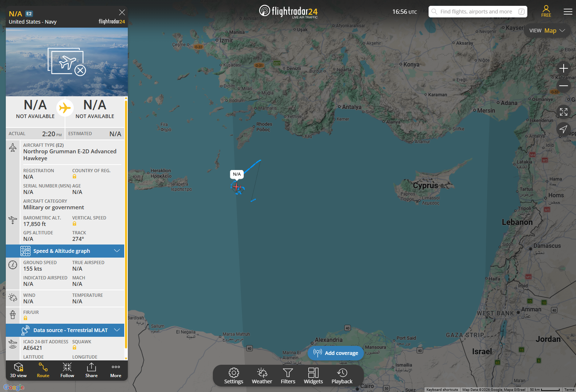Click the wind and weather icon
Screen dimensions: 576x392
coord(13,298)
